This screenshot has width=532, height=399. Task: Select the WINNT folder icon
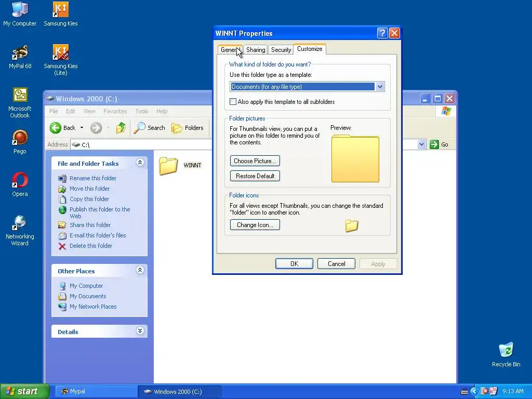168,166
